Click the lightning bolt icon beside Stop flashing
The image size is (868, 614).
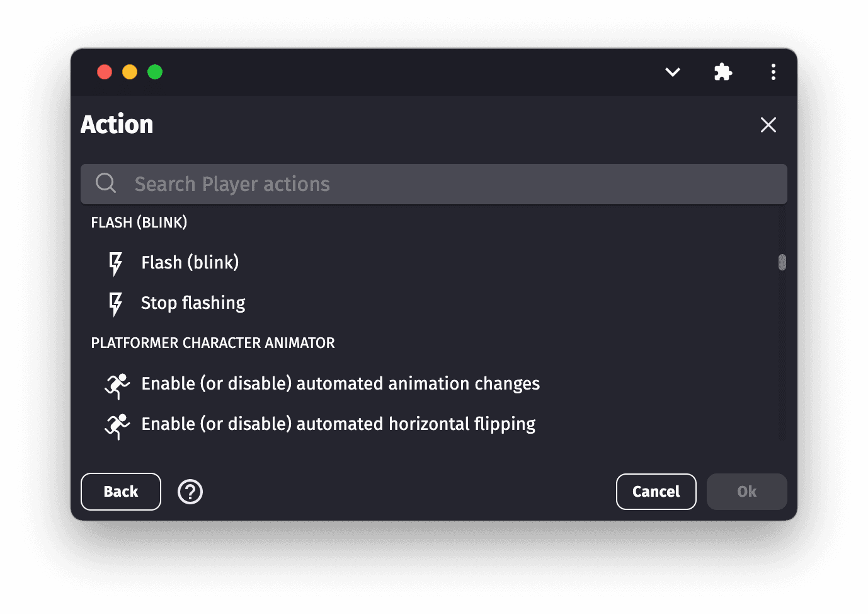pos(115,304)
